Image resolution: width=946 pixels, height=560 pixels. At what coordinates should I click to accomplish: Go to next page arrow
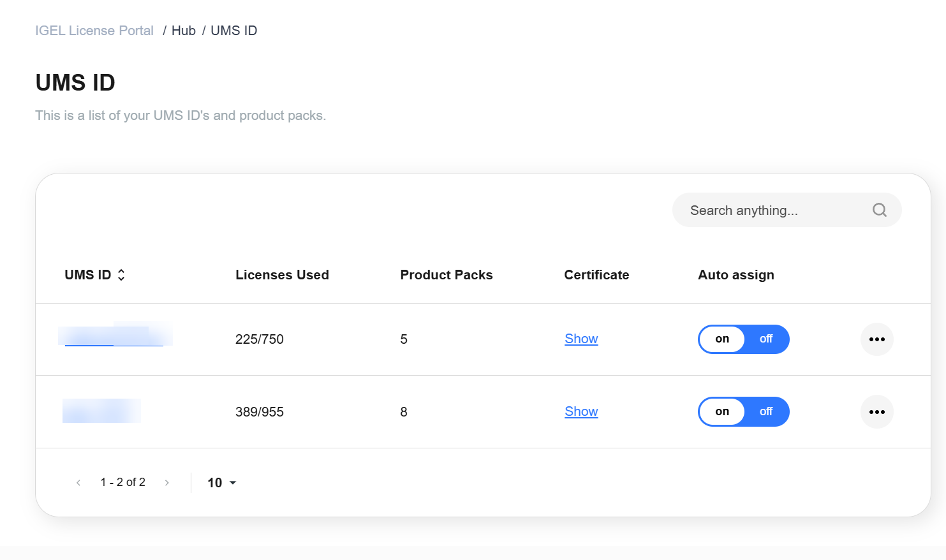tap(167, 483)
